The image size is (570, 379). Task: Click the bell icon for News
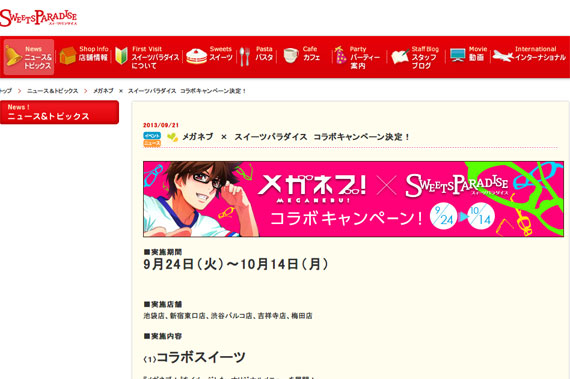click(13, 56)
